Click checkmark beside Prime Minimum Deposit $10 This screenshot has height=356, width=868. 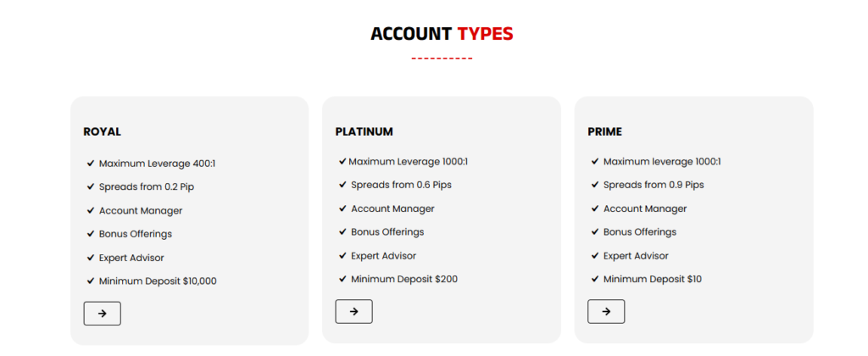coord(595,279)
